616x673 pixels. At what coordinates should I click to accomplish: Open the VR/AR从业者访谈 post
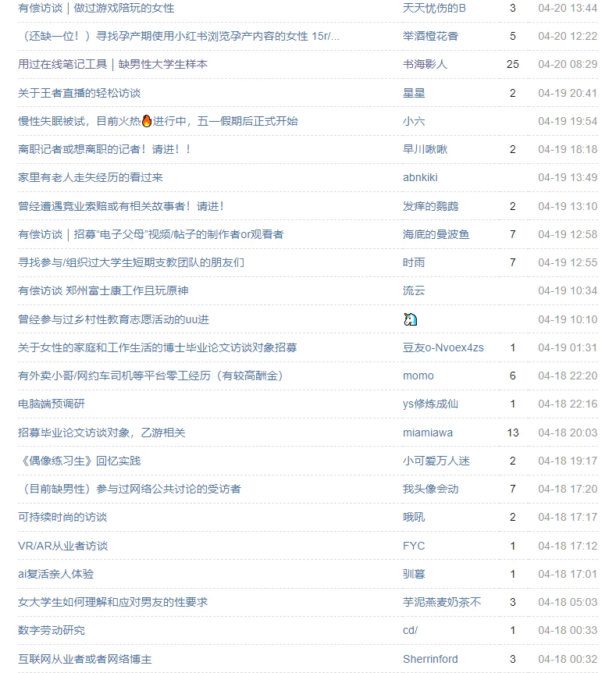click(x=62, y=546)
